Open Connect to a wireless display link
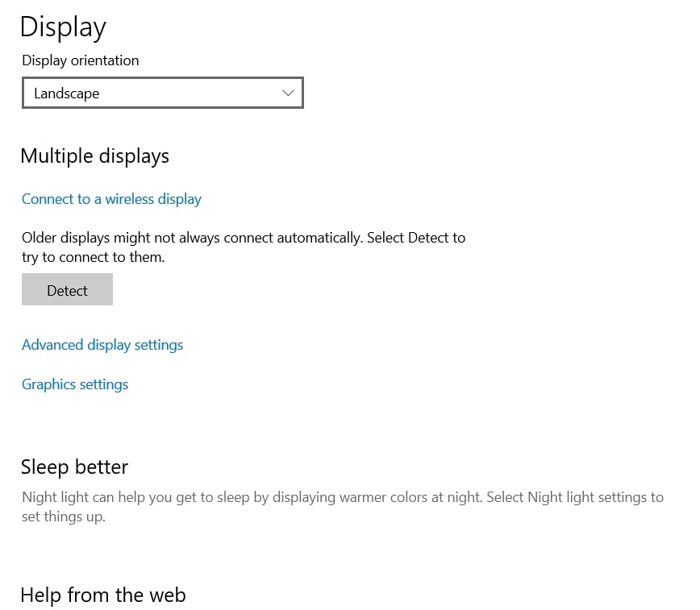The image size is (700, 610). pyautogui.click(x=111, y=199)
